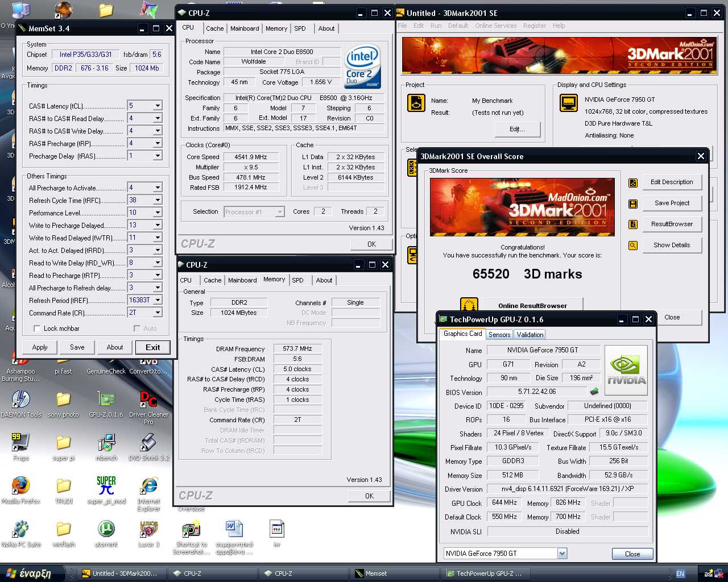Toggle the Lock mchbar checkbox in MemSet
The width and height of the screenshot is (728, 582).
[37, 329]
